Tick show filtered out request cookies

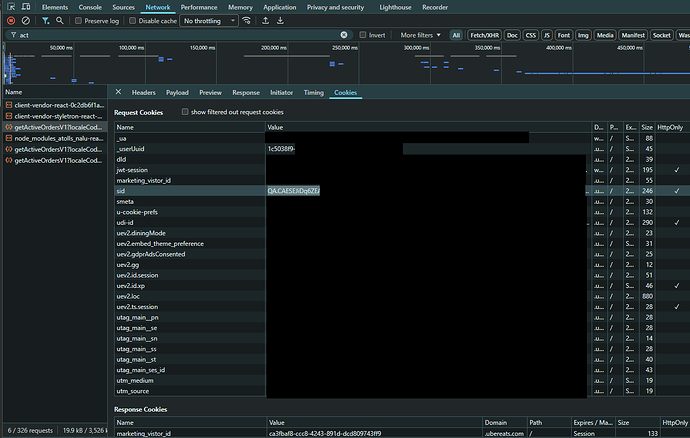(x=186, y=112)
